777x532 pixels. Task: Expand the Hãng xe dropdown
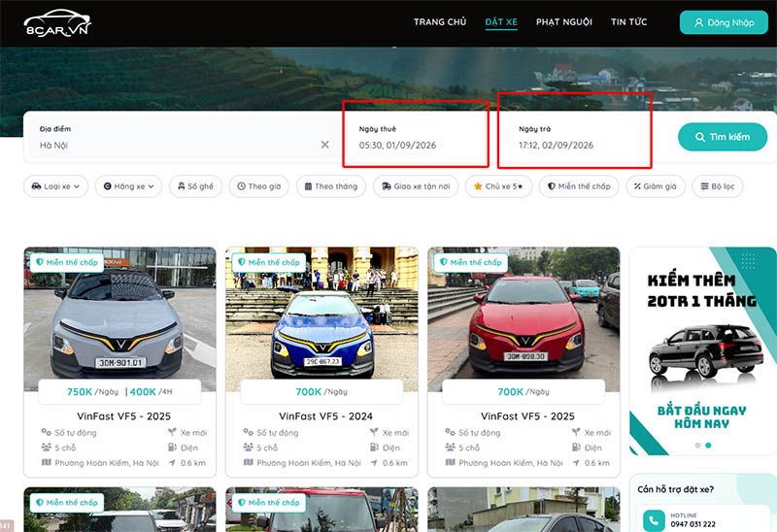128,186
